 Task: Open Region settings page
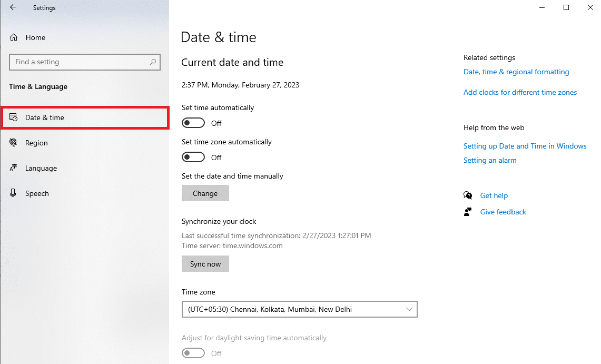85,143
